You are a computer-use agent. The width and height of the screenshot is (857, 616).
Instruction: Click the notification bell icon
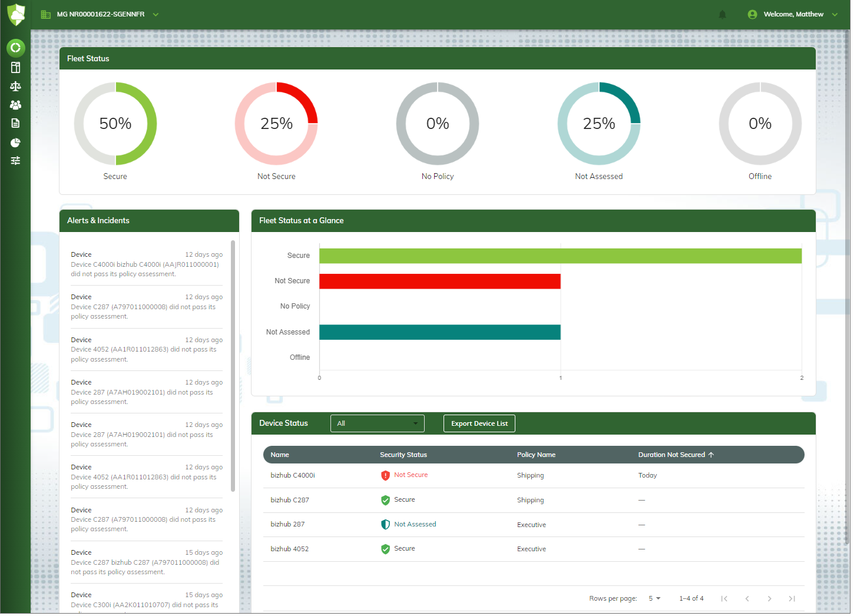coord(722,15)
